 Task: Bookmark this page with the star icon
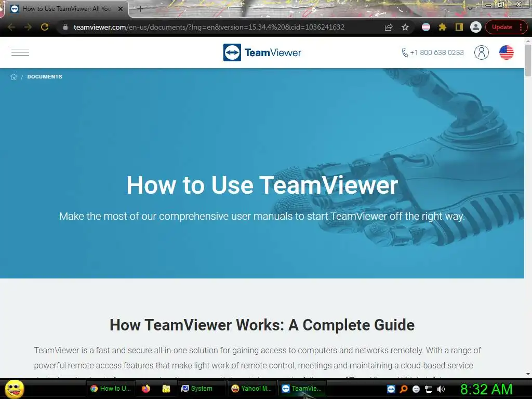pos(405,27)
